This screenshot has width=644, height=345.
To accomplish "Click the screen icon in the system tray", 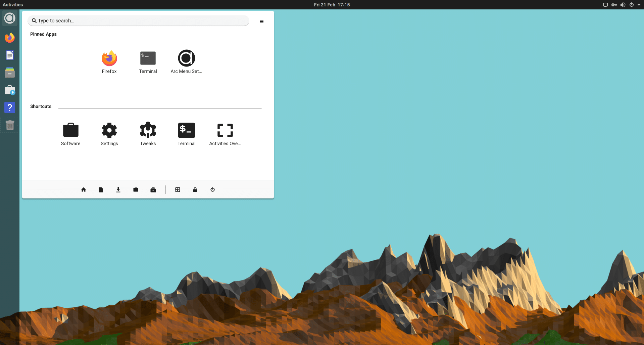I will [605, 5].
